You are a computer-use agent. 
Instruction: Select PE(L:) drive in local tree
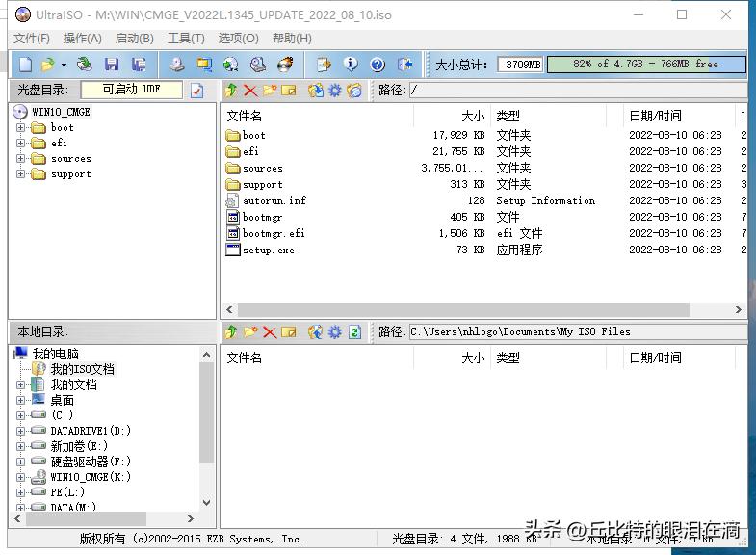[67, 492]
